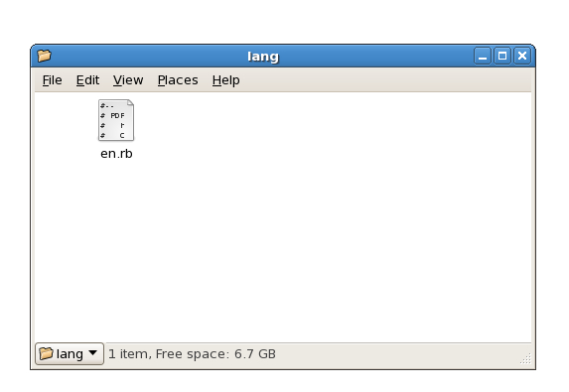The width and height of the screenshot is (569, 392).
Task: Maximize the lang folder window
Action: pos(502,56)
